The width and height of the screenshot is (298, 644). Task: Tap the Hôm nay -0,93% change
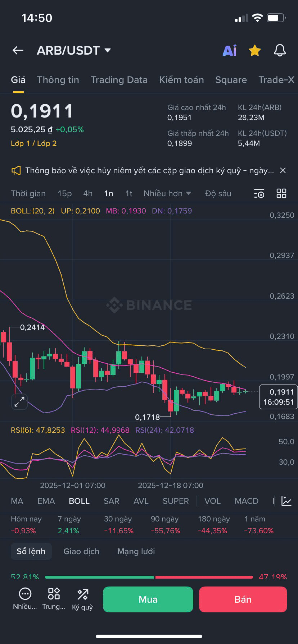tap(26, 525)
